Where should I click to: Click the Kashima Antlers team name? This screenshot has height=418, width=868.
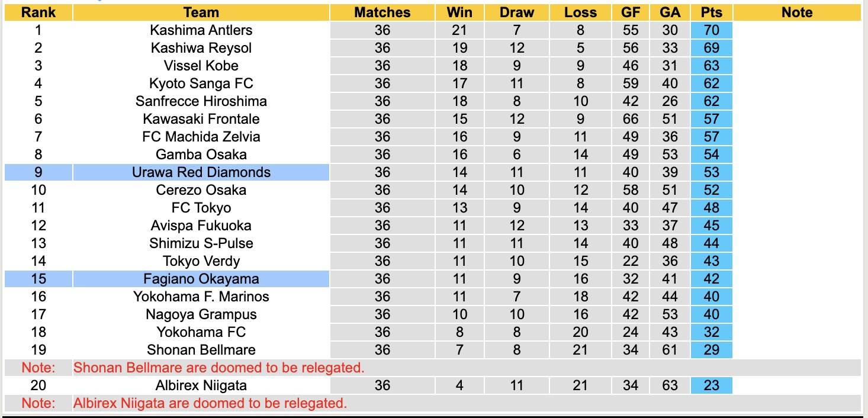tap(201, 30)
